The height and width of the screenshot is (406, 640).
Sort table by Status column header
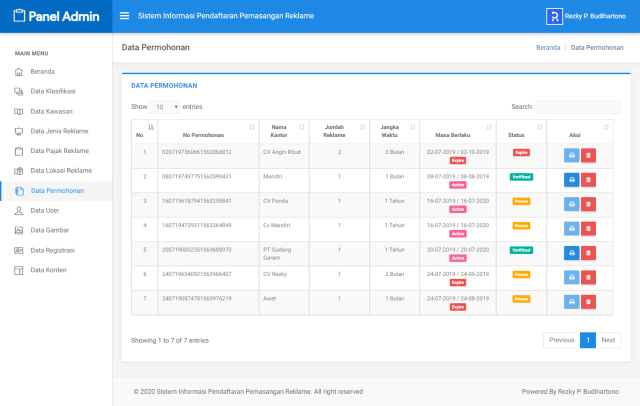pyautogui.click(x=521, y=131)
